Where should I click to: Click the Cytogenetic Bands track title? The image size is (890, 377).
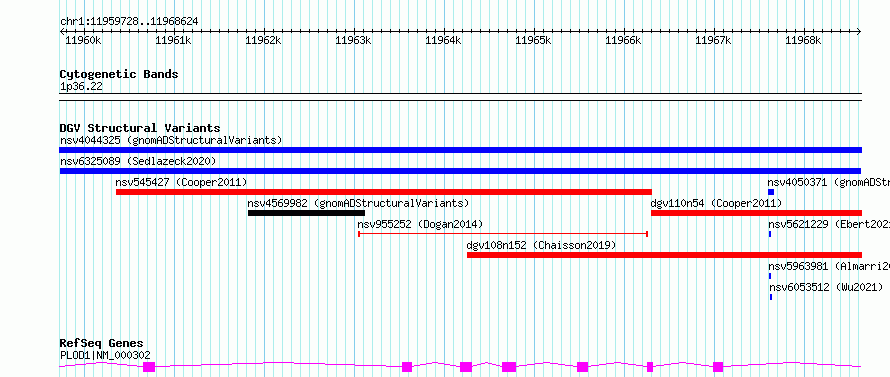coord(119,74)
